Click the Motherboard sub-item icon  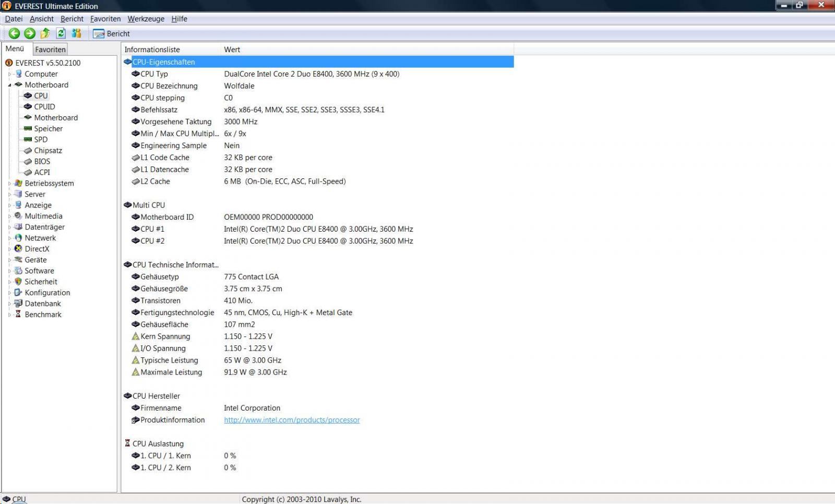28,117
